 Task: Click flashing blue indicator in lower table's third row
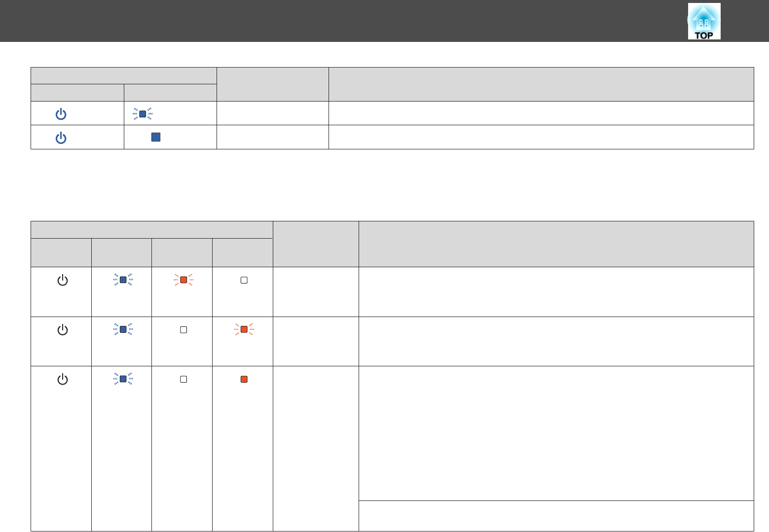(123, 379)
